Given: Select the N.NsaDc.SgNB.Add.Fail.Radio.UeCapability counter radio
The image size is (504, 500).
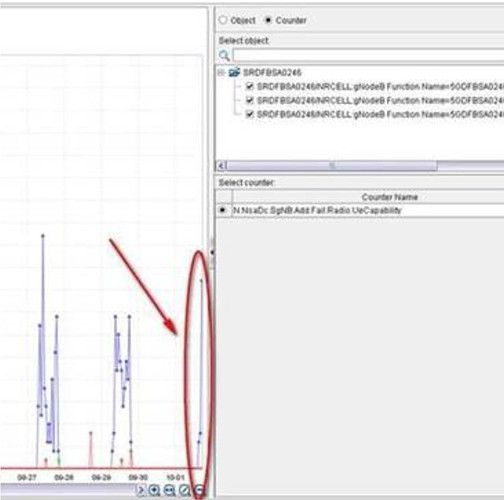Looking at the screenshot, I should 222,210.
